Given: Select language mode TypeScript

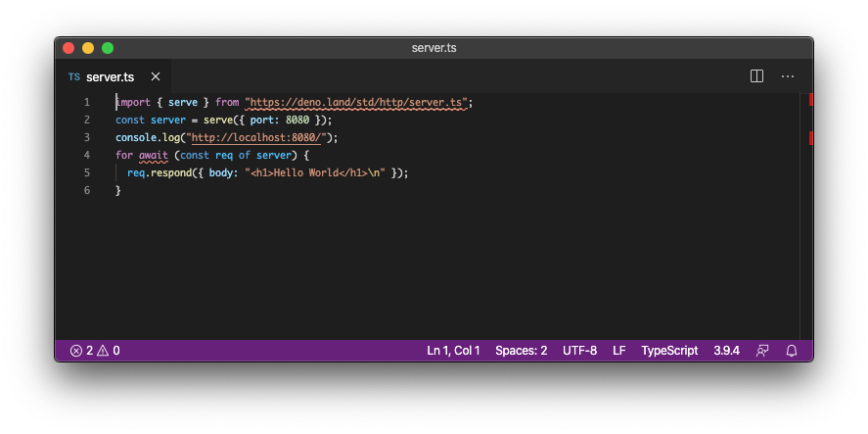Looking at the screenshot, I should pos(669,351).
